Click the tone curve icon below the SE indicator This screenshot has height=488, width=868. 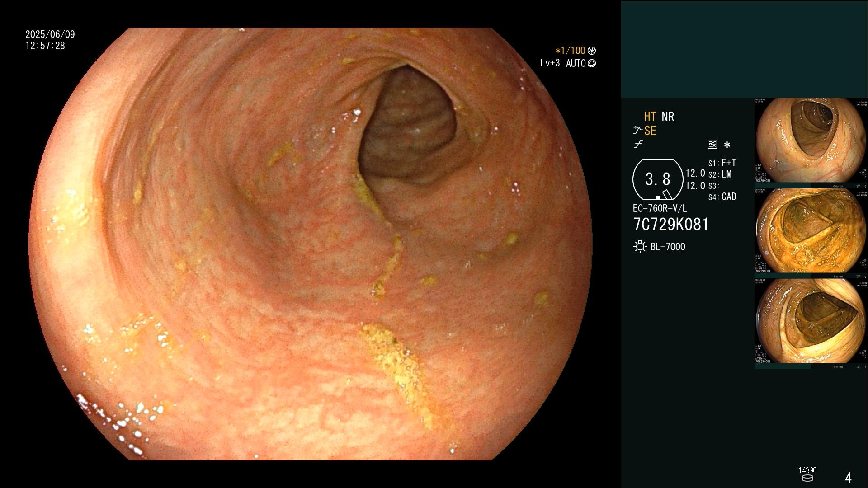tap(638, 144)
